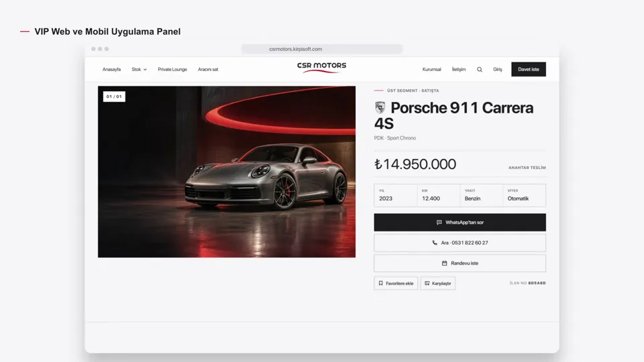Click the CSR Motors logo
Viewport: 644px width, 362px height.
pyautogui.click(x=321, y=67)
